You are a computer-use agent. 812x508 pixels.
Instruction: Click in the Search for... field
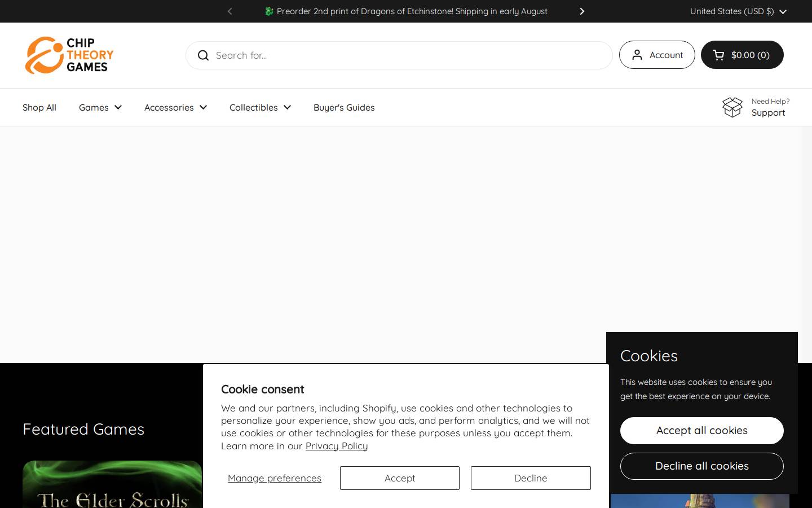(x=399, y=55)
